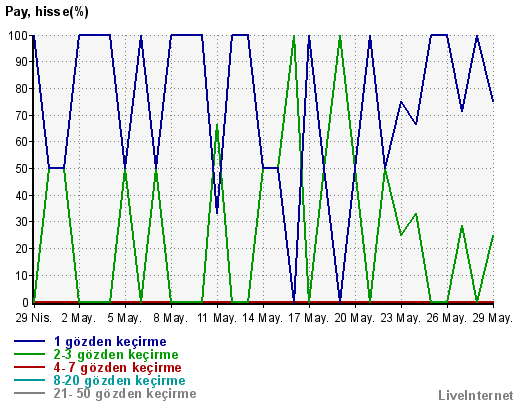This screenshot has height=405, width=520.
Task: Click the '2-3 gözden keçirme' legend label
Action: click(x=116, y=354)
